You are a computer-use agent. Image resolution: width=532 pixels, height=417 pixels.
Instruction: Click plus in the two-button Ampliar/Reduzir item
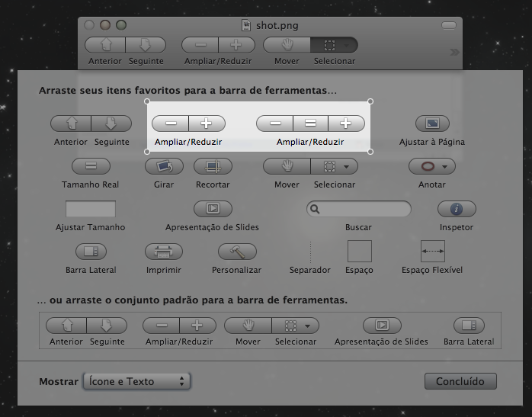click(x=207, y=123)
